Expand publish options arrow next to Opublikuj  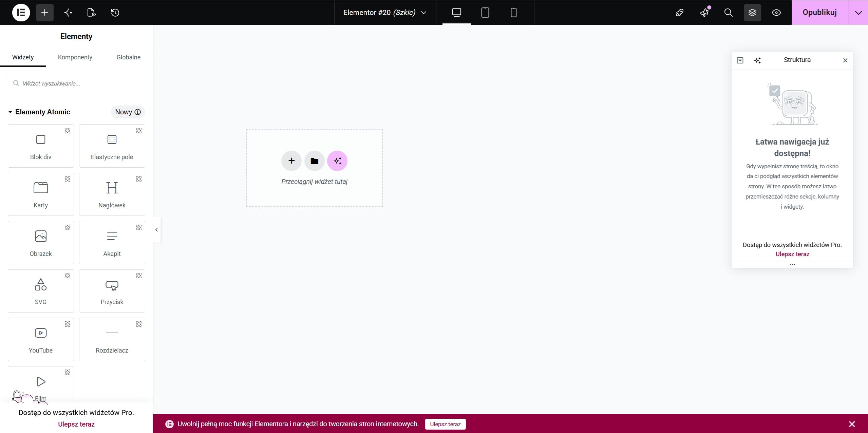(858, 13)
